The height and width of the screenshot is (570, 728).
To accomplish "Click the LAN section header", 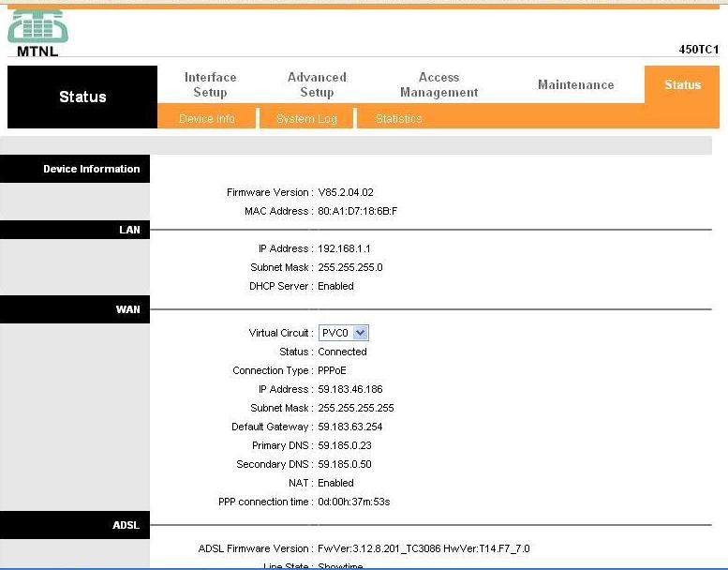I will (75, 230).
